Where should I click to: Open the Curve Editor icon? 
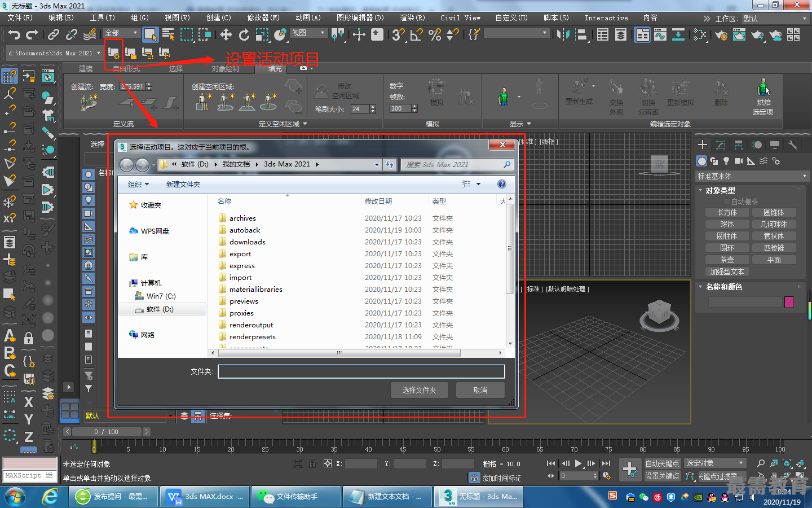pyautogui.click(x=660, y=35)
